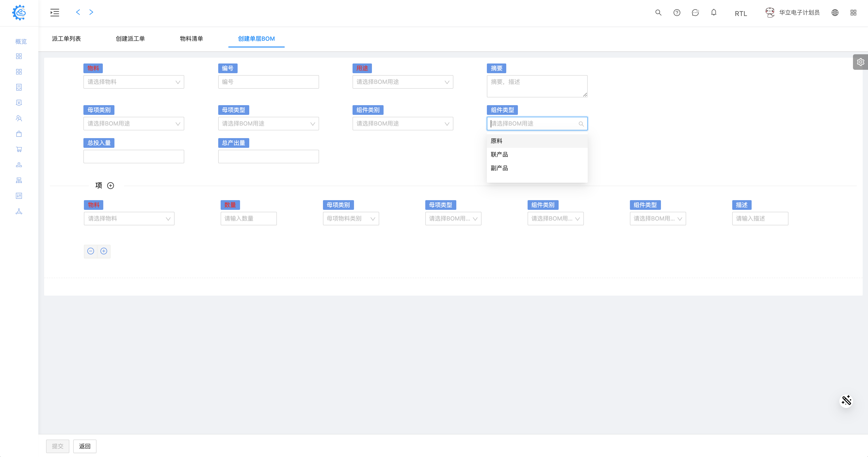
Task: Focus the 总投入量 input field
Action: [x=133, y=157]
